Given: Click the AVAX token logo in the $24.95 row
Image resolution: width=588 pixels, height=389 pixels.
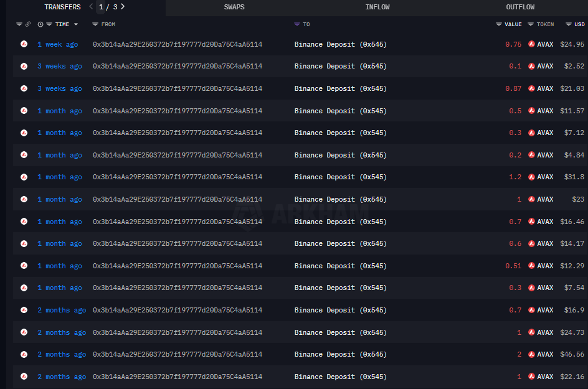Looking at the screenshot, I should coord(532,44).
